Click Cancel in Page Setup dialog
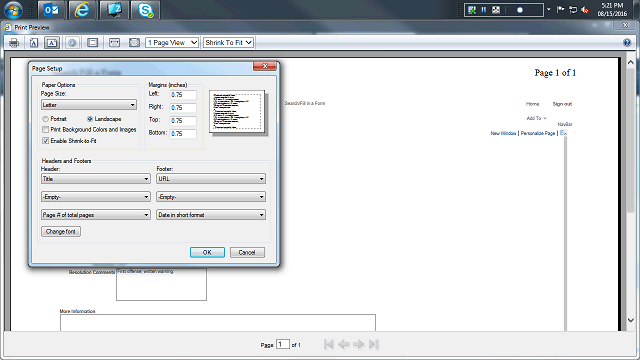The image size is (640, 360). (247, 252)
